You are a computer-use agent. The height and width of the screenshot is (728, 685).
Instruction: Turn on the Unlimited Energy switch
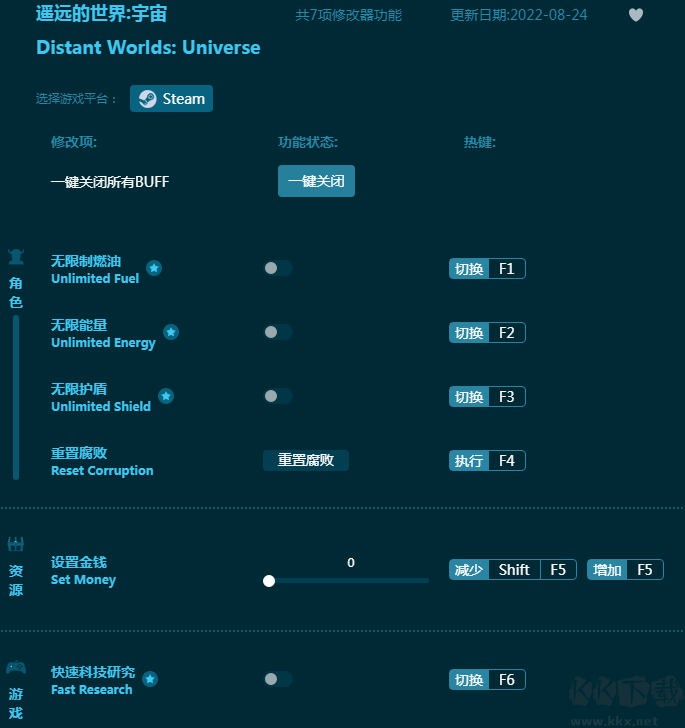(277, 332)
